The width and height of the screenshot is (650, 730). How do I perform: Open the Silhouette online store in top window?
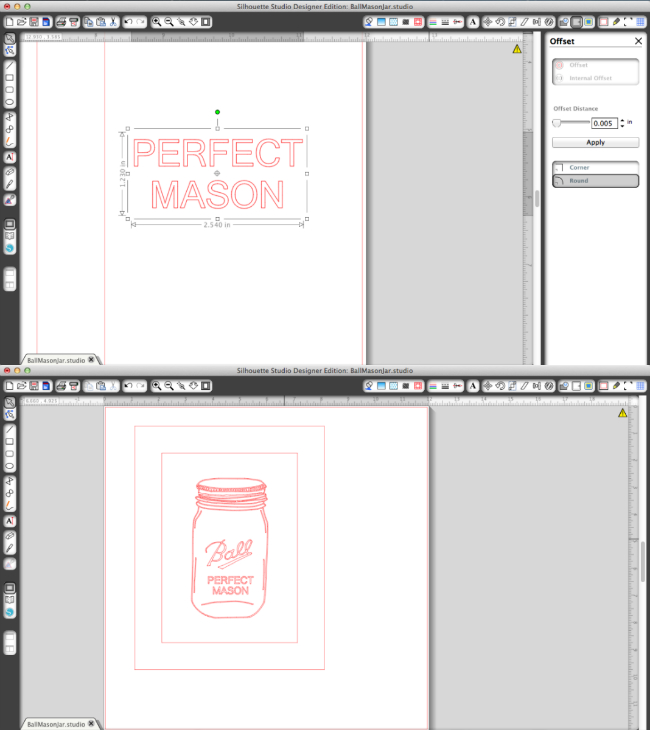coord(9,248)
